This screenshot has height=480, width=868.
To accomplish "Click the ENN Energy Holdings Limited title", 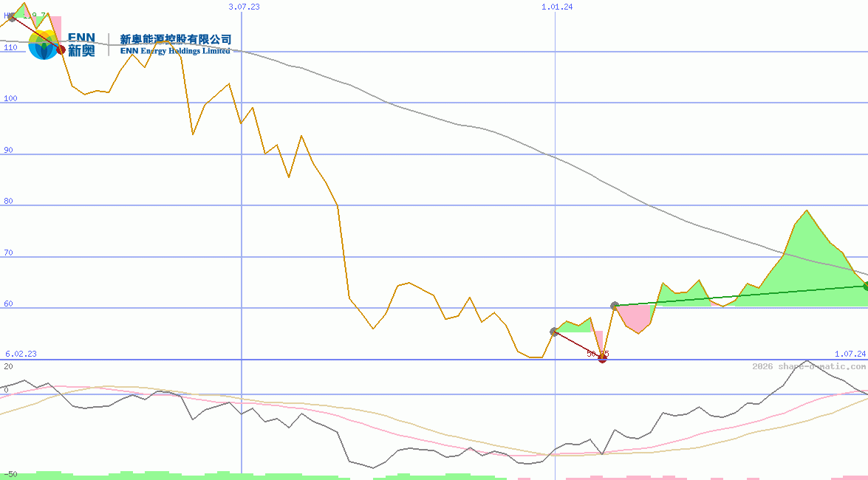I will tap(176, 51).
